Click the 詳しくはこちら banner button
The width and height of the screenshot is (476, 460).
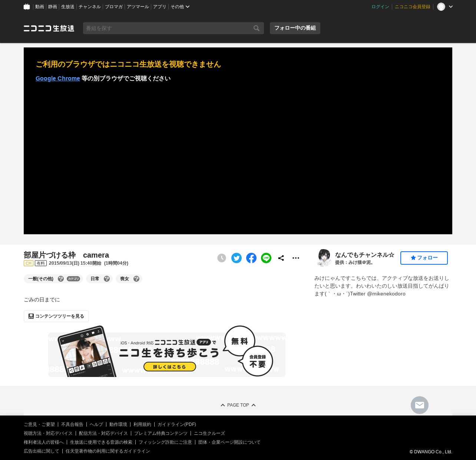pyautogui.click(x=170, y=367)
